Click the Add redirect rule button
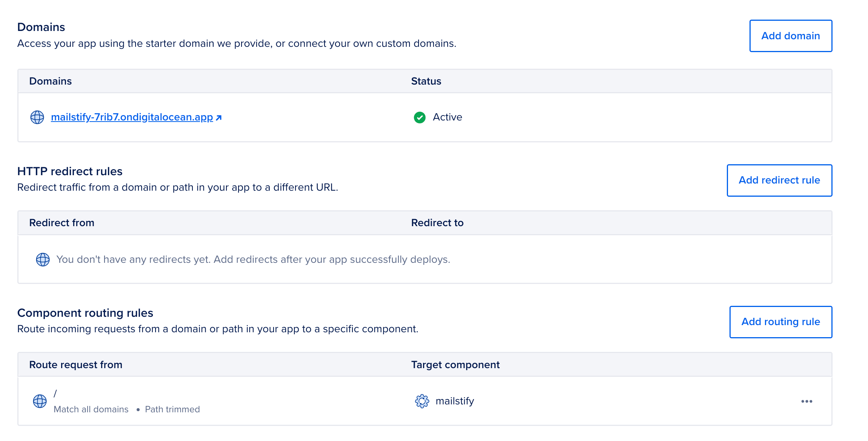868x441 pixels. (779, 180)
